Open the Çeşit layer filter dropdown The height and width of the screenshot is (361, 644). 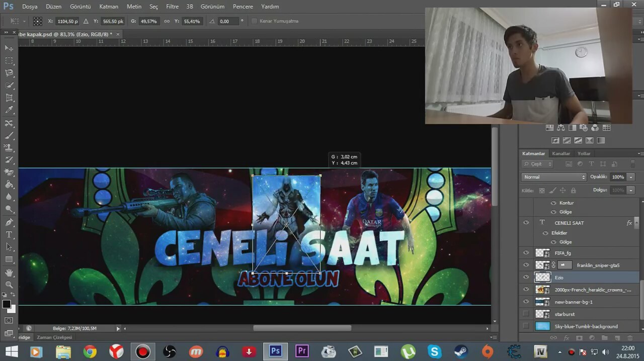point(537,164)
